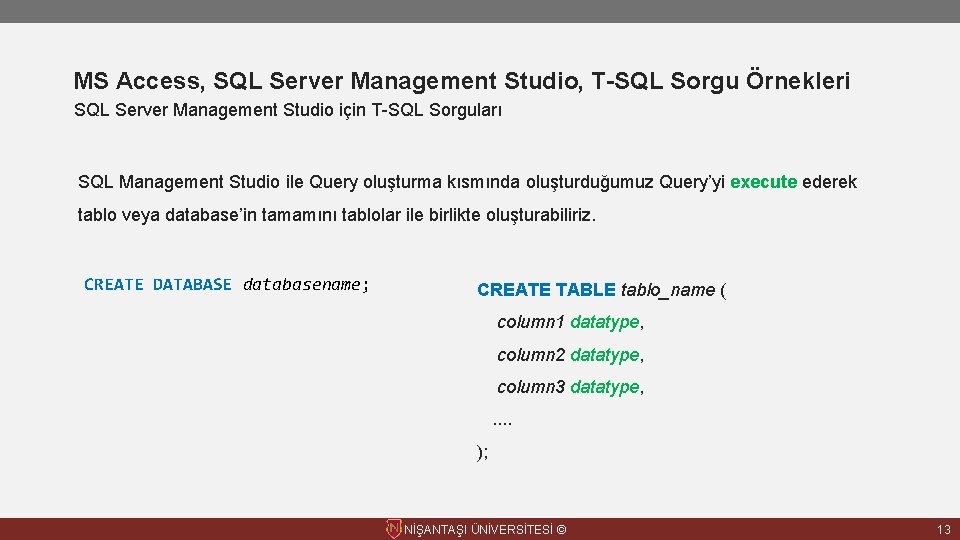Select the slide title about T-SQL Sorgu Örnekleri
This screenshot has width=960, height=540.
462,81
